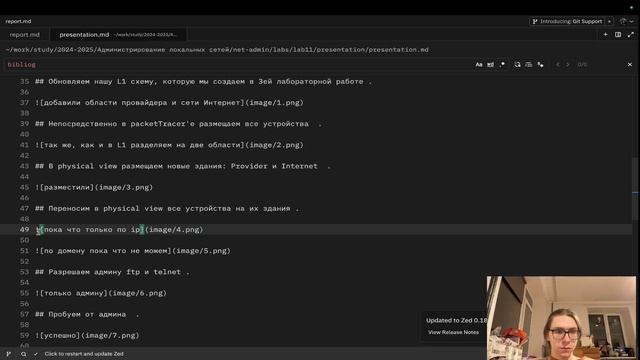This screenshot has height=360, width=640.
Task: Toggle whole word matching in search bar
Action: 490,64
